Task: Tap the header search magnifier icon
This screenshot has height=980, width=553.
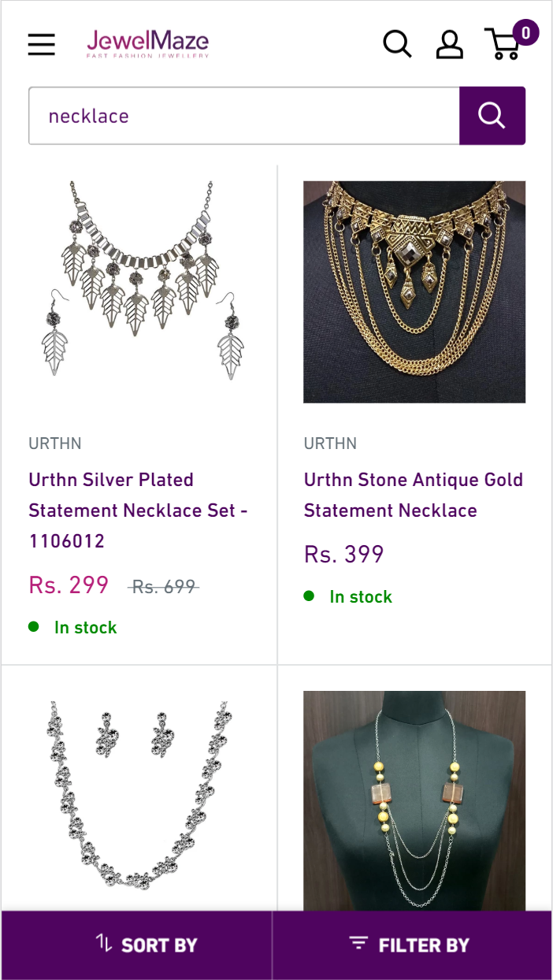Action: coord(397,44)
